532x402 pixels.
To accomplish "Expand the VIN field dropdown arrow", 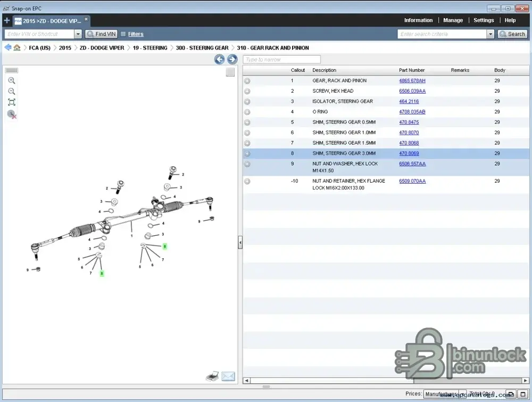I will tap(78, 34).
